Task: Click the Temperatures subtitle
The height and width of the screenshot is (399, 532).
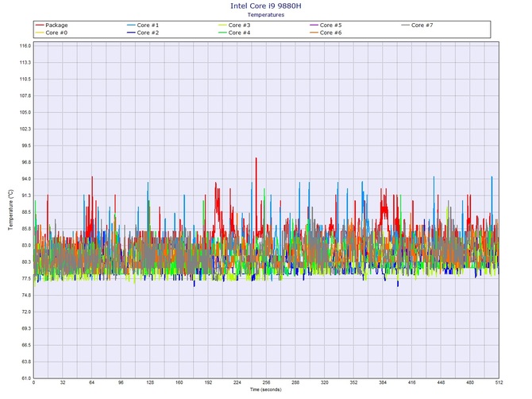Action: coord(266,14)
